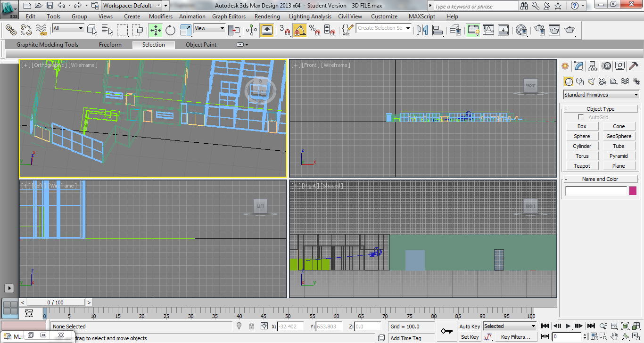The height and width of the screenshot is (343, 644).
Task: Expand the Quick Access Toolbar customize arrow
Action: click(x=166, y=6)
